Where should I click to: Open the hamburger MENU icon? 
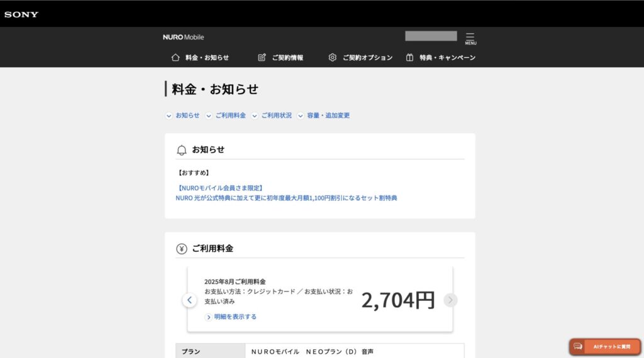click(470, 38)
